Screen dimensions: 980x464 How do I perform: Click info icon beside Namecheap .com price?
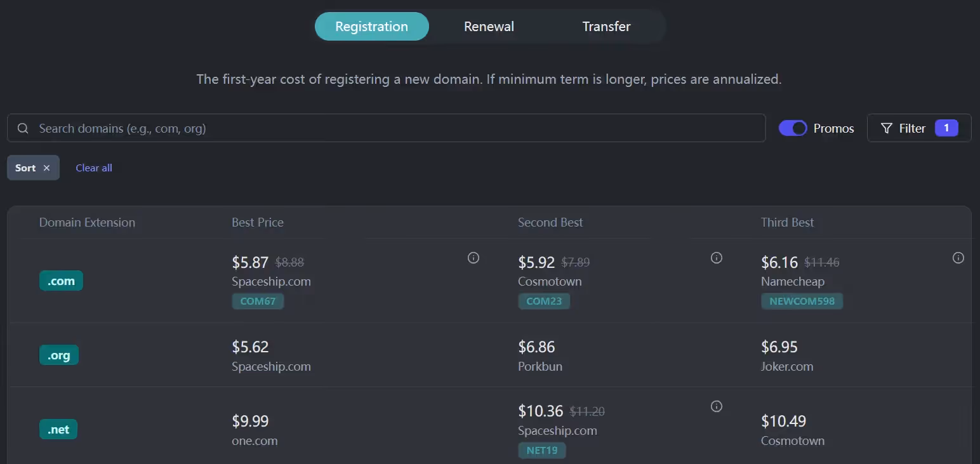pyautogui.click(x=958, y=258)
